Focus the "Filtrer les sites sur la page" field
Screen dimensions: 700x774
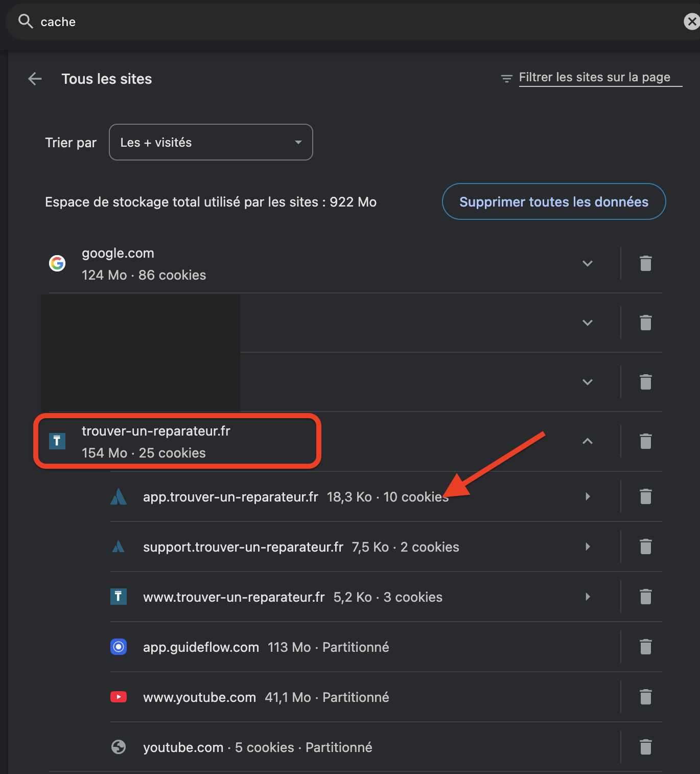pos(600,78)
